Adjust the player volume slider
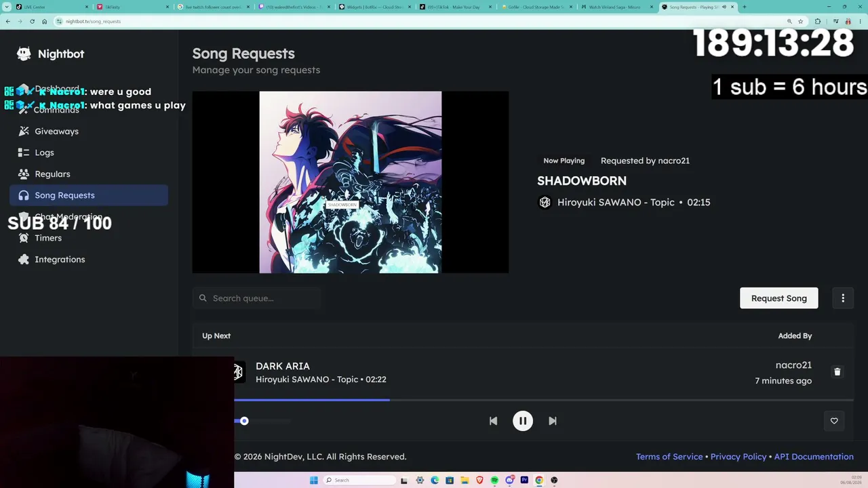This screenshot has height=488, width=868. click(x=262, y=421)
